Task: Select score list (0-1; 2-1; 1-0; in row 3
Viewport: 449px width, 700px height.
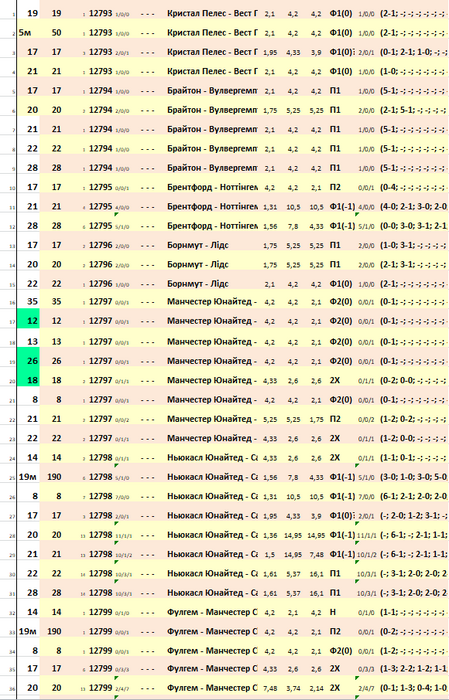Action: coord(413,52)
